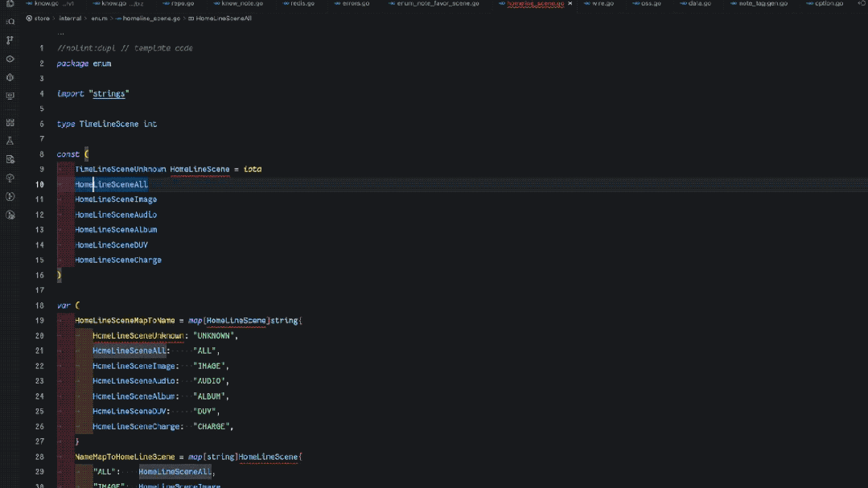Viewport: 868px width, 488px height.
Task: Click the 'internal' breadcrumb segment
Action: (70, 18)
